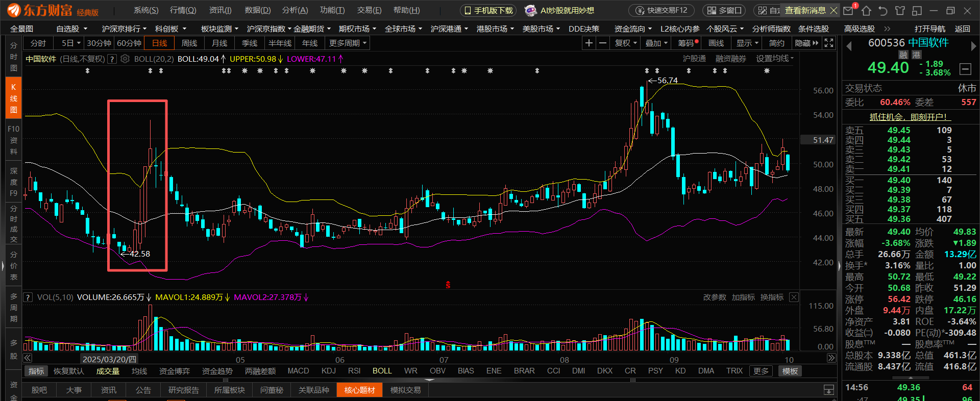Select the 30分钟 period
This screenshot has height=401, width=980.
pyautogui.click(x=99, y=43)
